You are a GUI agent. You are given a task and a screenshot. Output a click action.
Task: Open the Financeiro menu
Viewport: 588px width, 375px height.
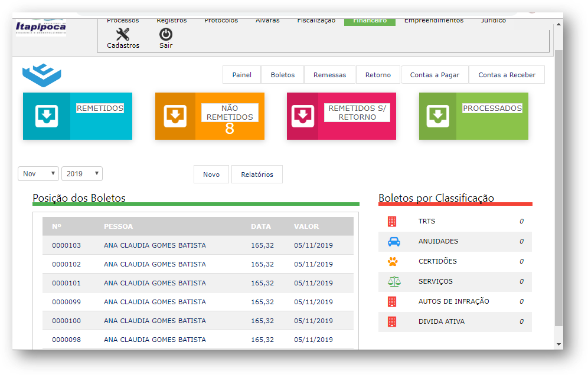pyautogui.click(x=370, y=21)
